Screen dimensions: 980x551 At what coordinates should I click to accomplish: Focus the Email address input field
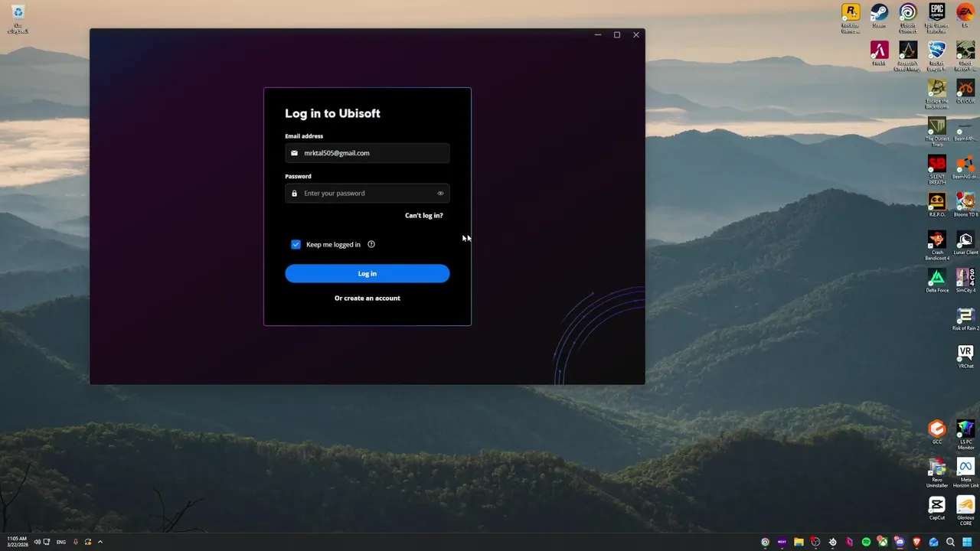tap(367, 153)
